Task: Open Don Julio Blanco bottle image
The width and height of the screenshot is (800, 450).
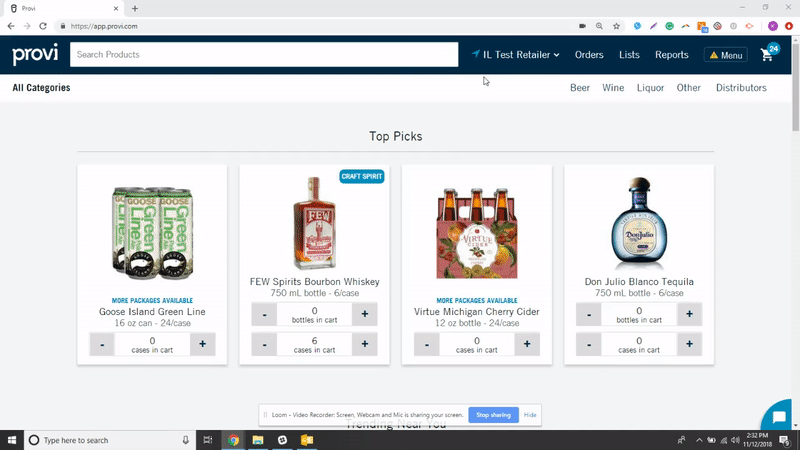Action: coord(639,223)
